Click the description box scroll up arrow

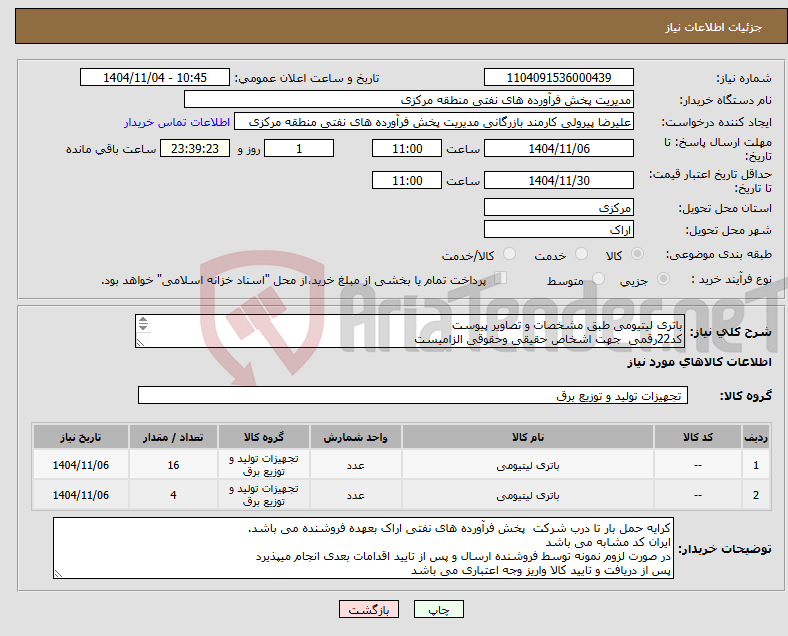pos(143,320)
